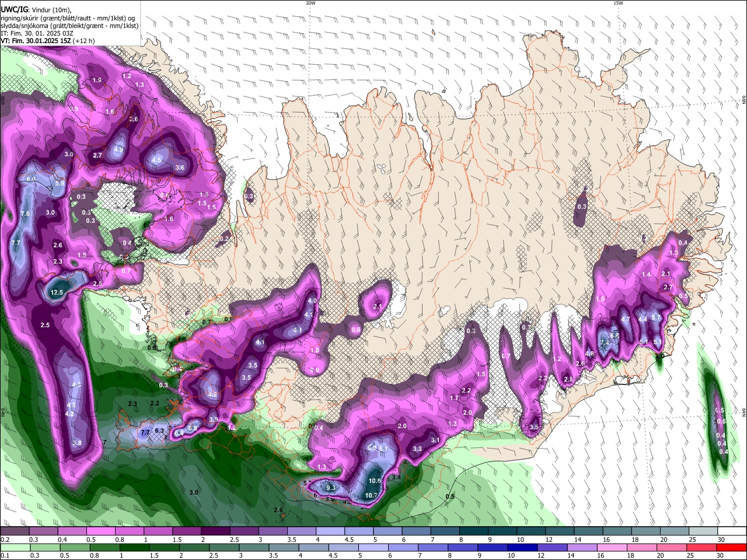Select the 2.8 value in the southeast

tap(568, 380)
